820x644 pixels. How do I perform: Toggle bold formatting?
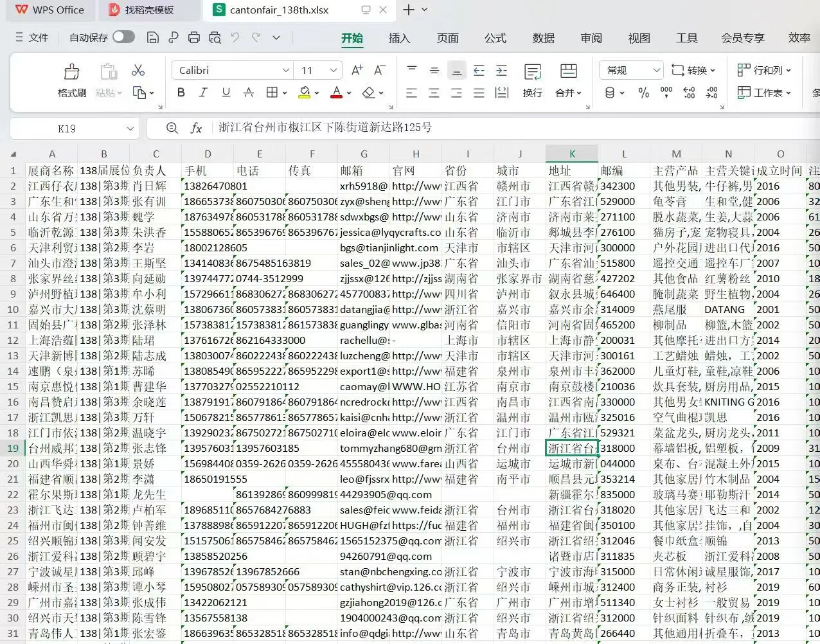181,93
